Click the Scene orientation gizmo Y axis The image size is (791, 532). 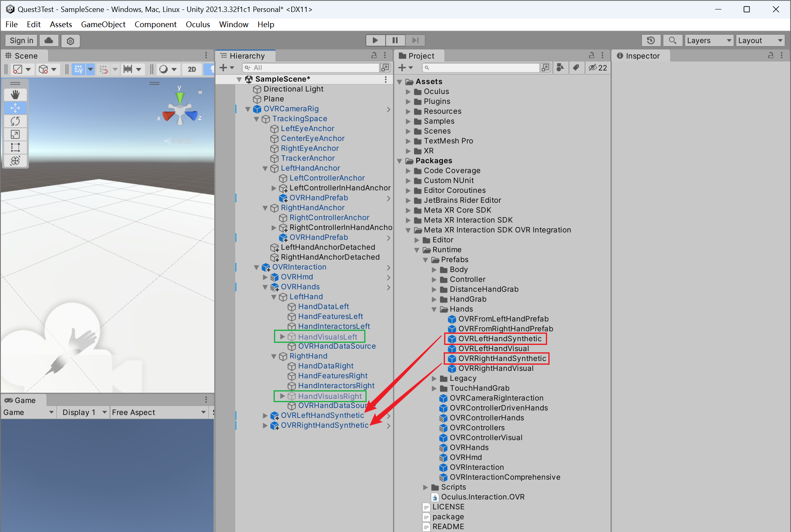click(180, 96)
